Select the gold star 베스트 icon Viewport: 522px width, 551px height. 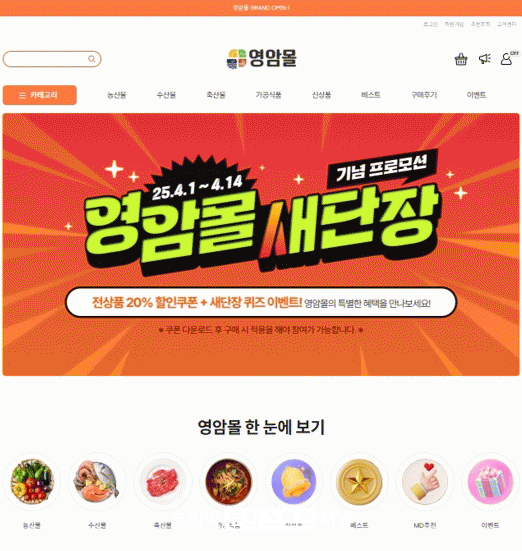[359, 481]
